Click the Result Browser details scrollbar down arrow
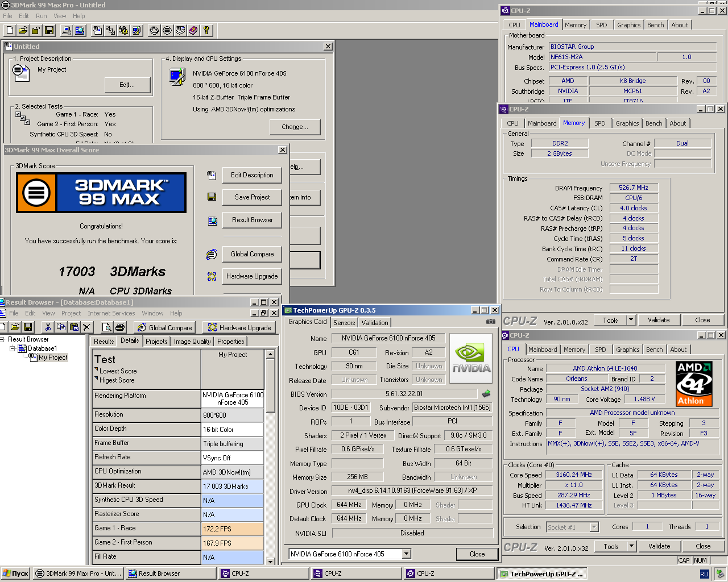 click(271, 561)
